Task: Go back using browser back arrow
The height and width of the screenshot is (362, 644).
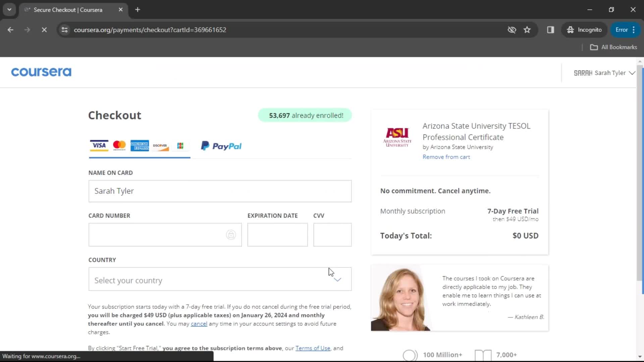Action: pyautogui.click(x=10, y=30)
